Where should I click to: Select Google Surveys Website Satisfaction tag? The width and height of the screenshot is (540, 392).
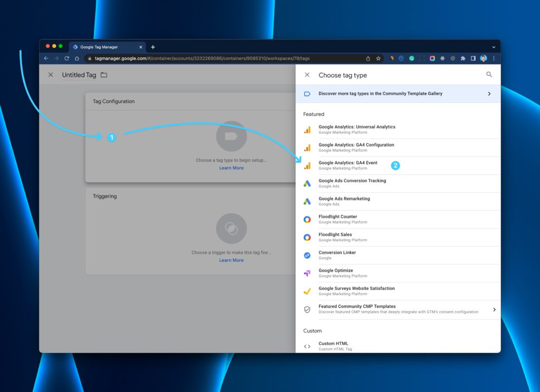pos(398,291)
